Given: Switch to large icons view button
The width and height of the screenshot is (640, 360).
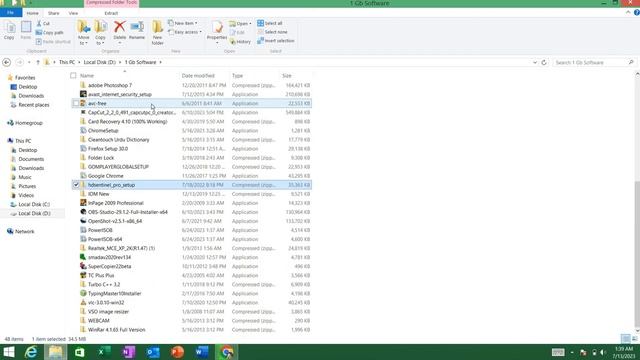Looking at the screenshot, I should pyautogui.click(x=635, y=339).
